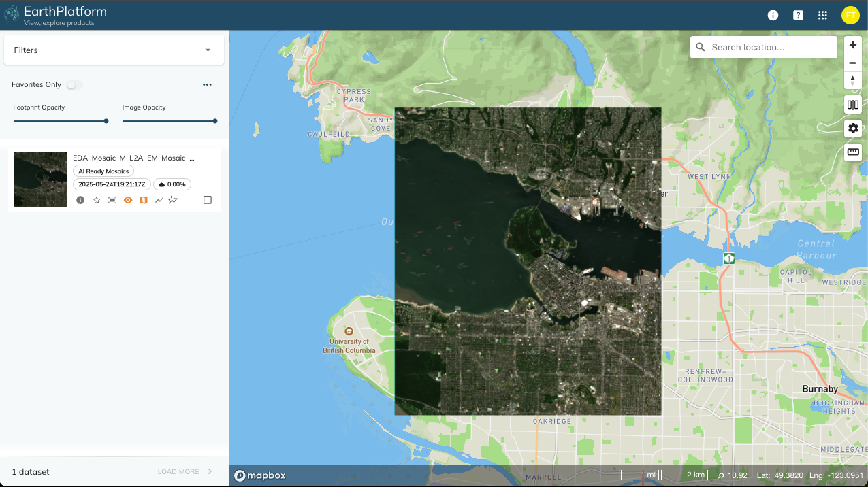The image size is (868, 487).
Task: Click the EarthPlatform logo icon
Action: pyautogui.click(x=12, y=15)
